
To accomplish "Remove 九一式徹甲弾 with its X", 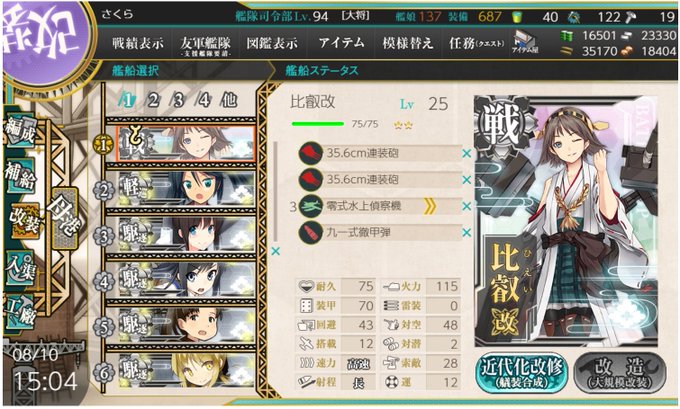I will pyautogui.click(x=467, y=233).
